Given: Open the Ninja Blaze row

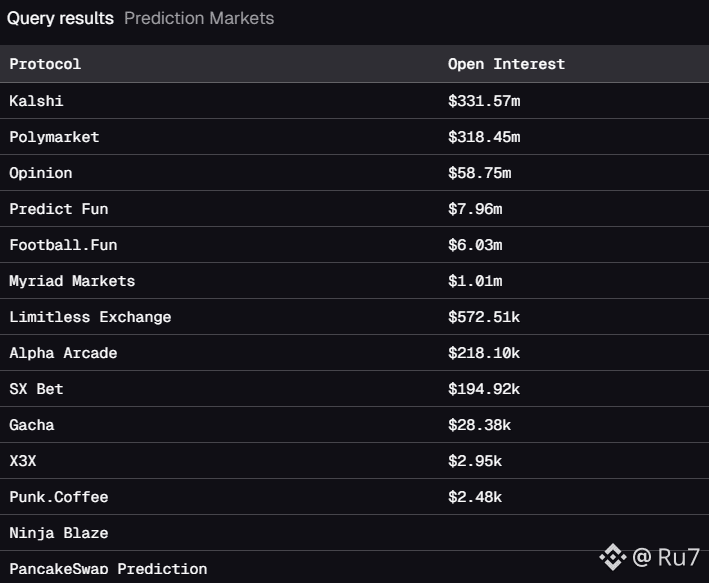Looking at the screenshot, I should coord(58,533).
